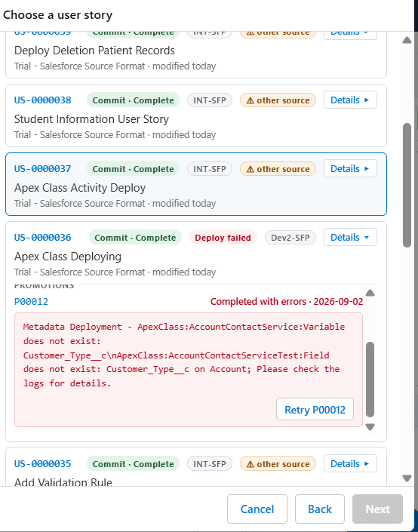Open user story link US-0000036

click(x=43, y=237)
